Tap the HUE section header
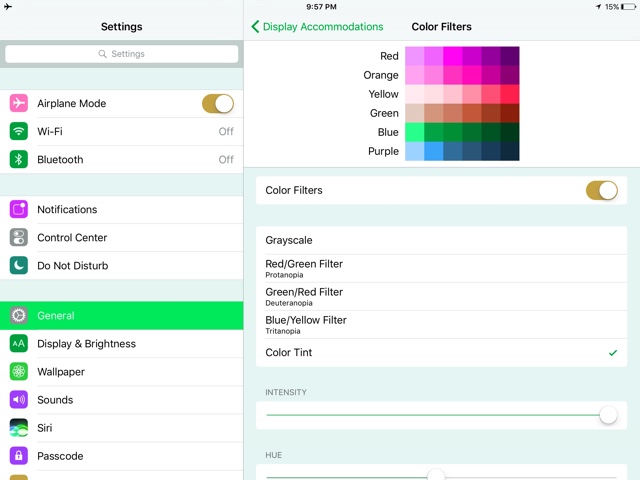Screen dimensions: 640x480 (x=273, y=455)
